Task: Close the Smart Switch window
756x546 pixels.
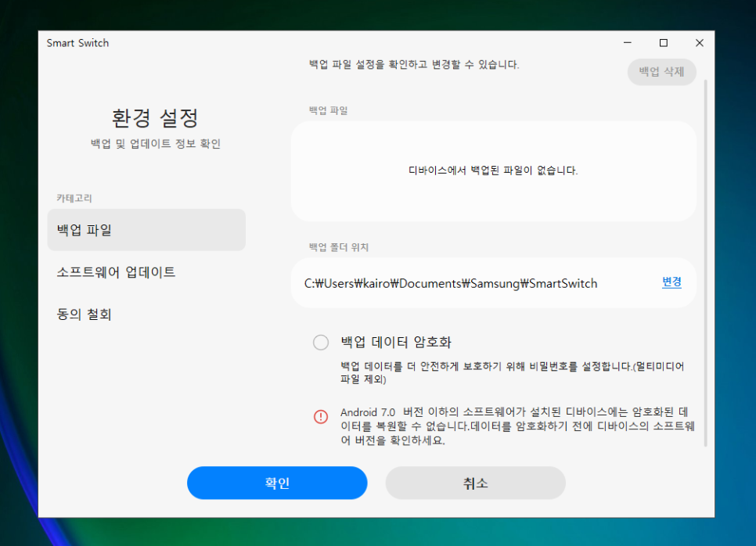Action: click(700, 43)
